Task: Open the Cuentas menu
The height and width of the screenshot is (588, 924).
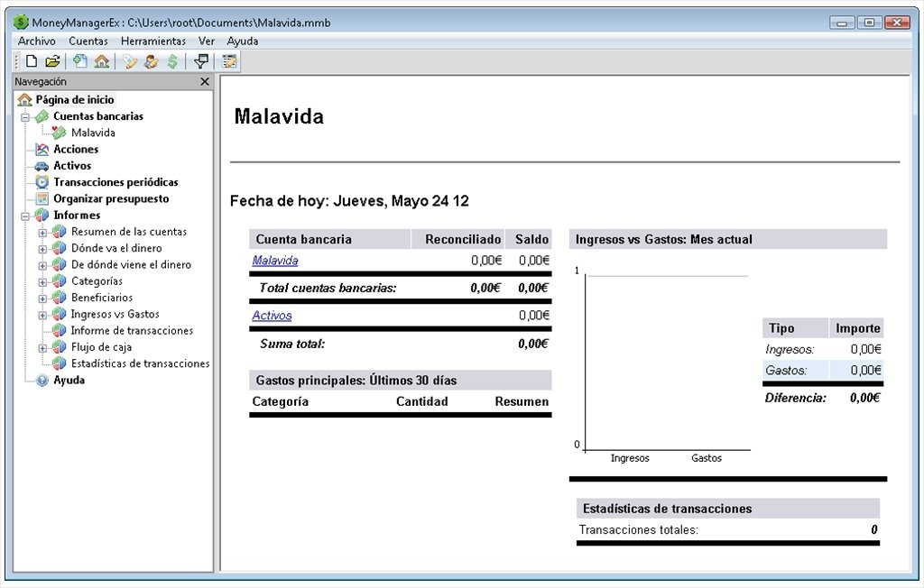Action: point(88,41)
